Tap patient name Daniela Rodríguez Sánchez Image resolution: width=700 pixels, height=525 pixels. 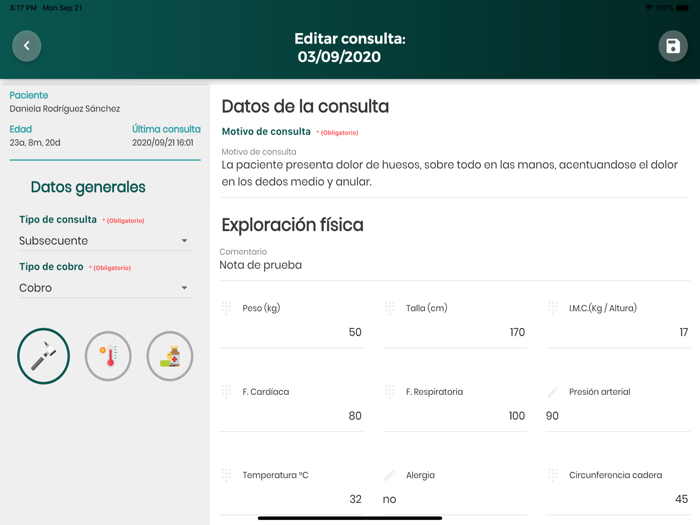click(65, 108)
